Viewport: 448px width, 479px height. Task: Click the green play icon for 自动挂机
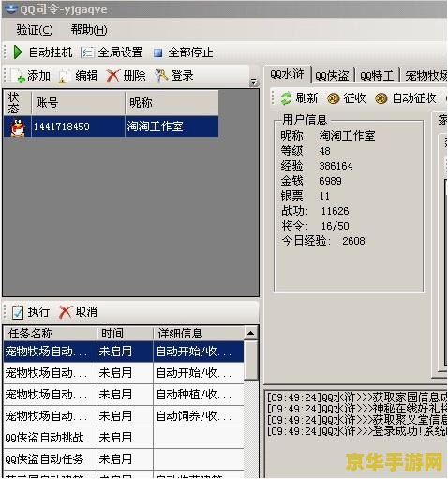18,52
